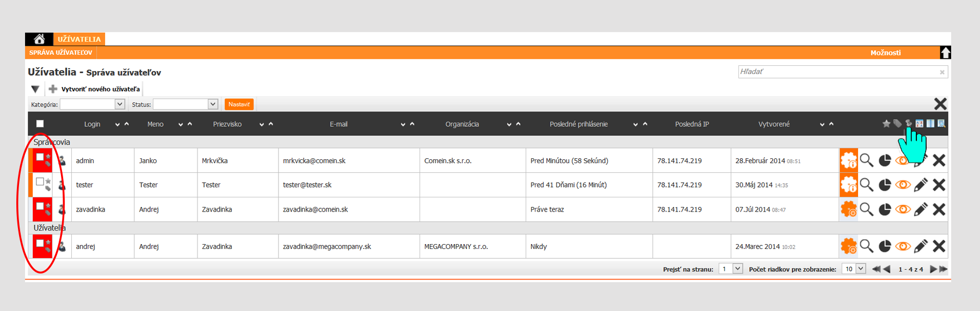Click the Nastaviť button
Screen dimensions: 980x311
click(x=239, y=104)
